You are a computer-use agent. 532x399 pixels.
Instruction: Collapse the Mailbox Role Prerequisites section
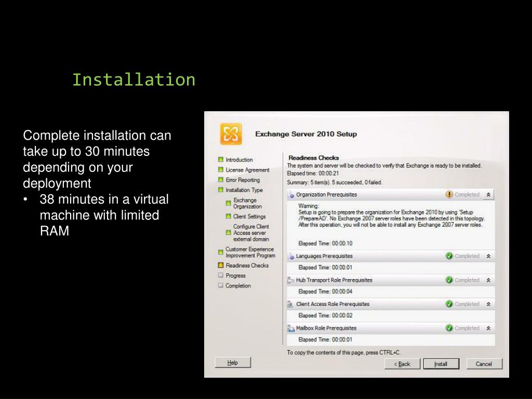coord(488,328)
